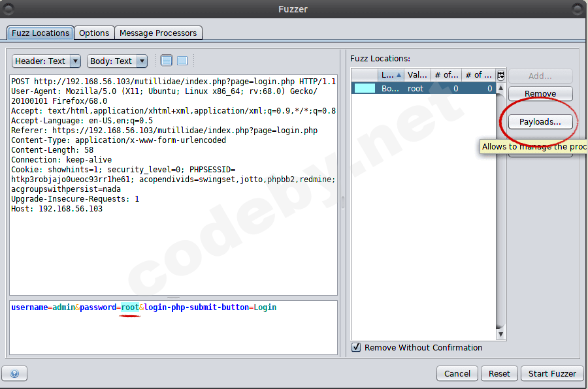Click Start Fuzzer
588x389 pixels.
pyautogui.click(x=552, y=373)
